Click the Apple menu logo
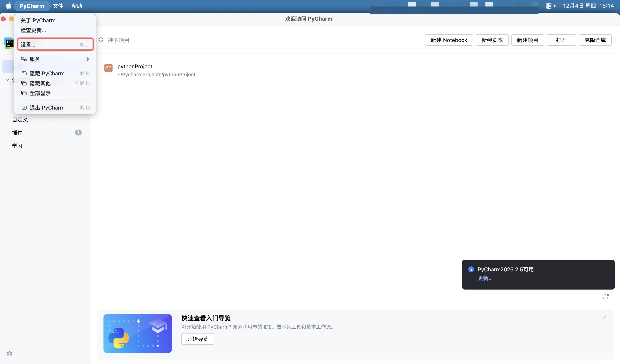Image resolution: width=620 pixels, height=364 pixels. [x=9, y=6]
